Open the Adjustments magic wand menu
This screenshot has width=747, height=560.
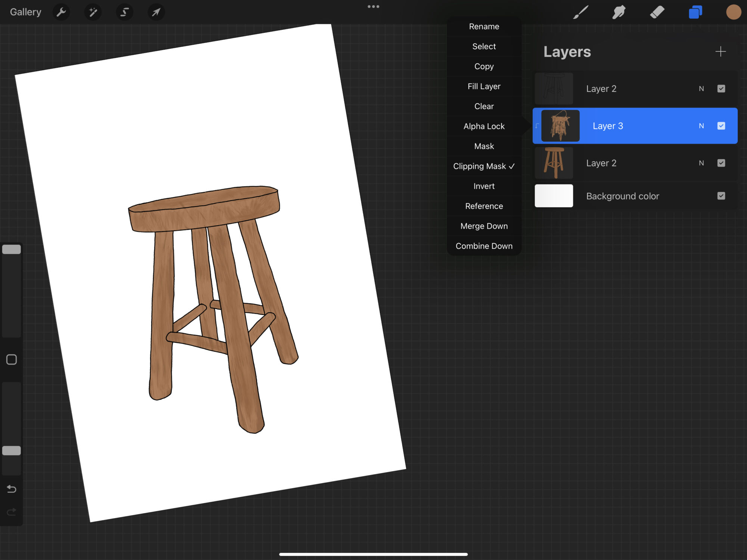(93, 12)
